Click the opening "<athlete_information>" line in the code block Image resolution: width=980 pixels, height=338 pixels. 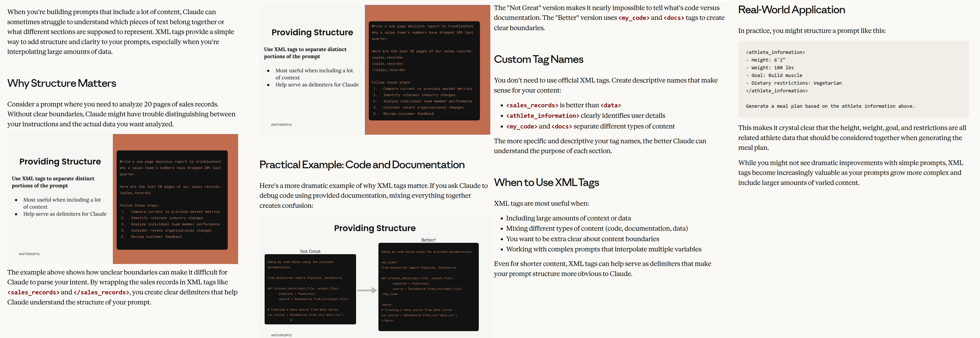point(775,53)
